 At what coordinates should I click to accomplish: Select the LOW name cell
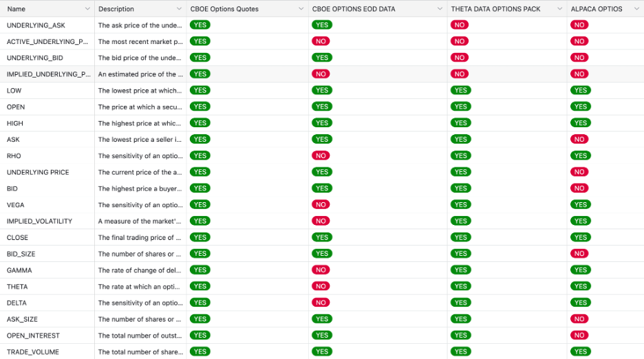tap(47, 90)
